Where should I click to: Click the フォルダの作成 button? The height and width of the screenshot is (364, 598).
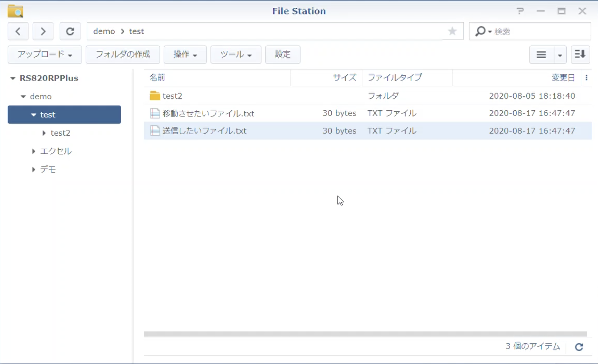[123, 55]
